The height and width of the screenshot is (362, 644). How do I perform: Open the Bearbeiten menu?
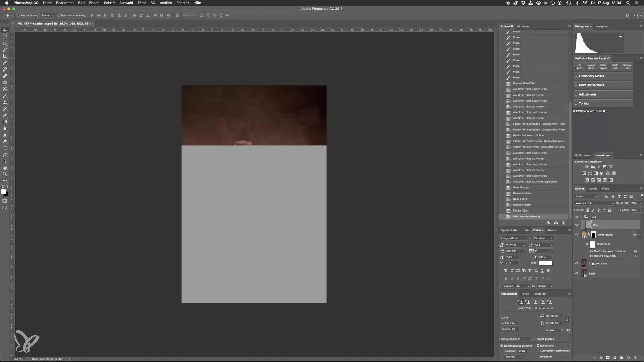pyautogui.click(x=65, y=3)
